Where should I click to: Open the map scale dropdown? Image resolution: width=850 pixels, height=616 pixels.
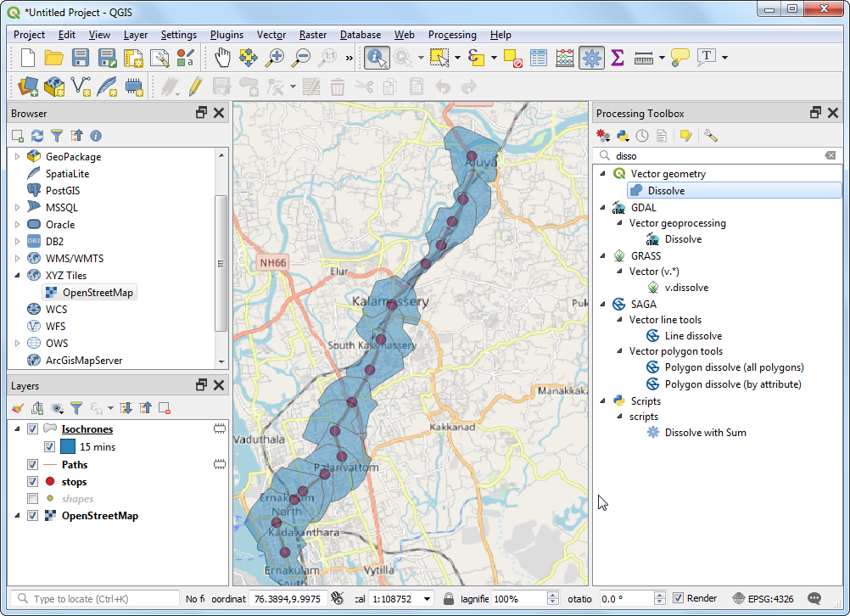coord(427,599)
